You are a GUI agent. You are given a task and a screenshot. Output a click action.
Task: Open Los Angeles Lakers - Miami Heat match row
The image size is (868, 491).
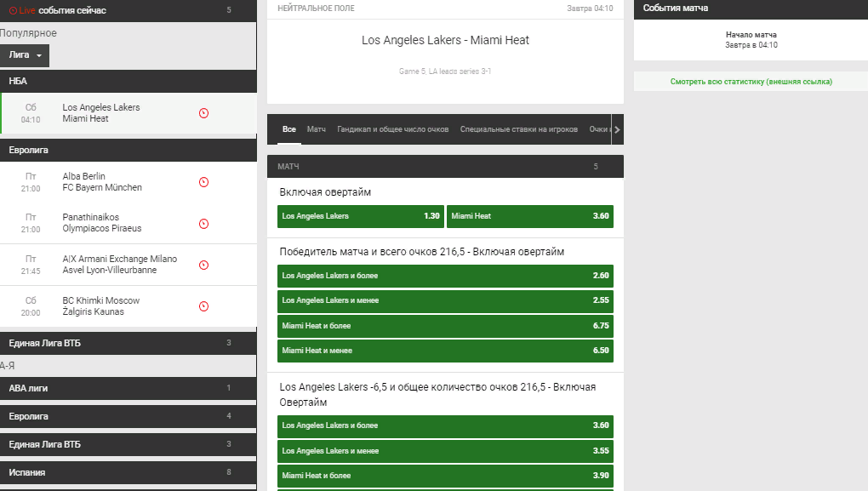click(x=128, y=113)
